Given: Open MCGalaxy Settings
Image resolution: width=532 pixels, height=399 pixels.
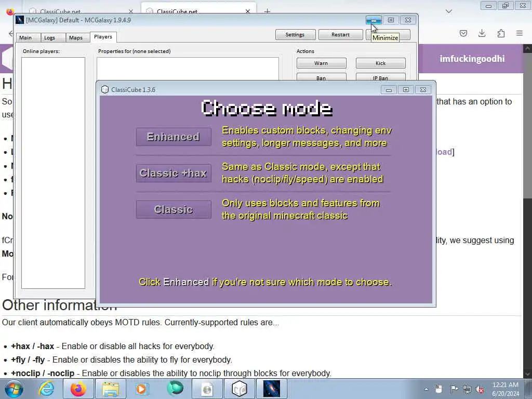Looking at the screenshot, I should tap(295, 35).
